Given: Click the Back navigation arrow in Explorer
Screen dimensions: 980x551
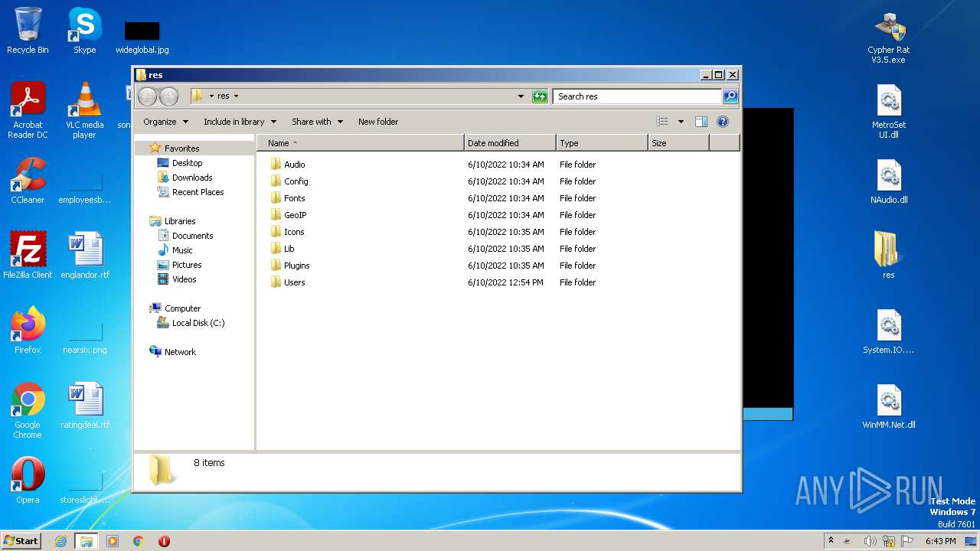Looking at the screenshot, I should tap(147, 96).
